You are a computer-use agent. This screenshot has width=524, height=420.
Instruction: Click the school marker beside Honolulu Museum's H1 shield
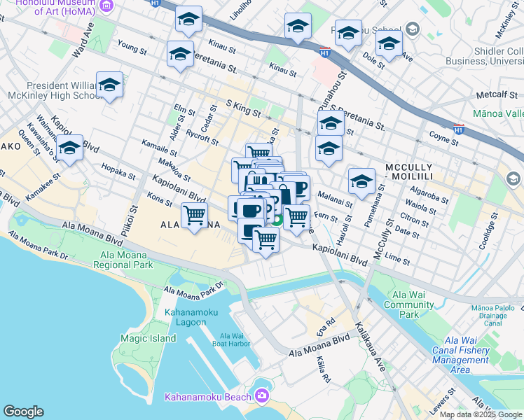click(x=188, y=20)
